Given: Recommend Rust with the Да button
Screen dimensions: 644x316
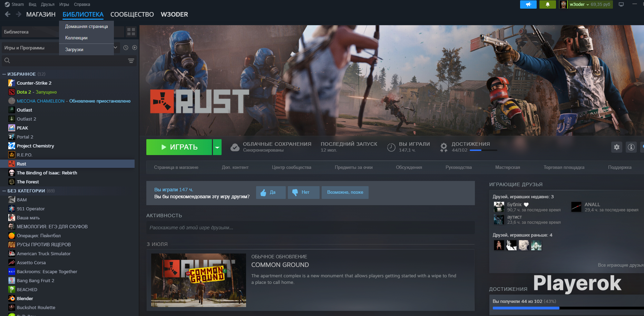Looking at the screenshot, I should click(x=271, y=192).
